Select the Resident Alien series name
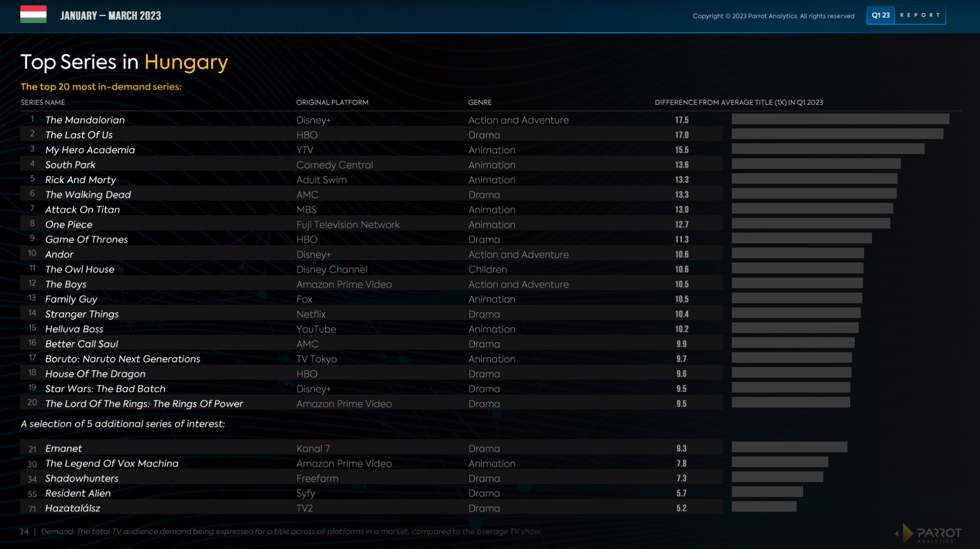Viewport: 980px width, 549px height. 78,493
